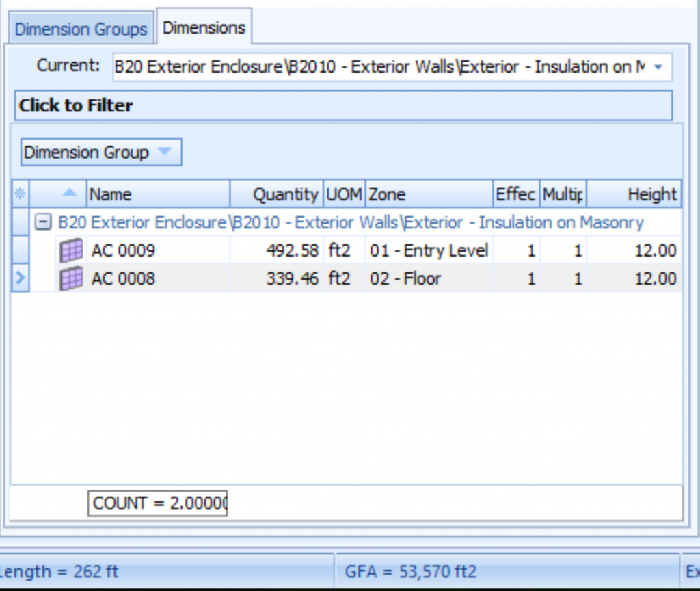Click the ft2 unit cell for AC 0009
Image resolution: width=700 pixels, height=591 pixels.
345,250
